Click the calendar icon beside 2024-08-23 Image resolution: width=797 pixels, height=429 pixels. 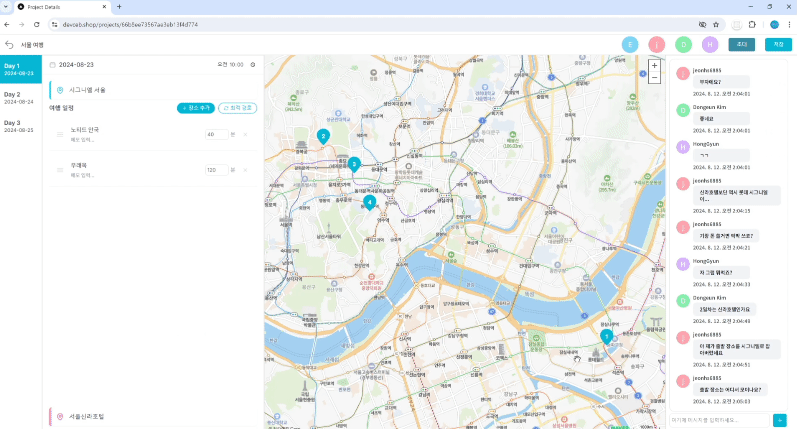(x=53, y=65)
